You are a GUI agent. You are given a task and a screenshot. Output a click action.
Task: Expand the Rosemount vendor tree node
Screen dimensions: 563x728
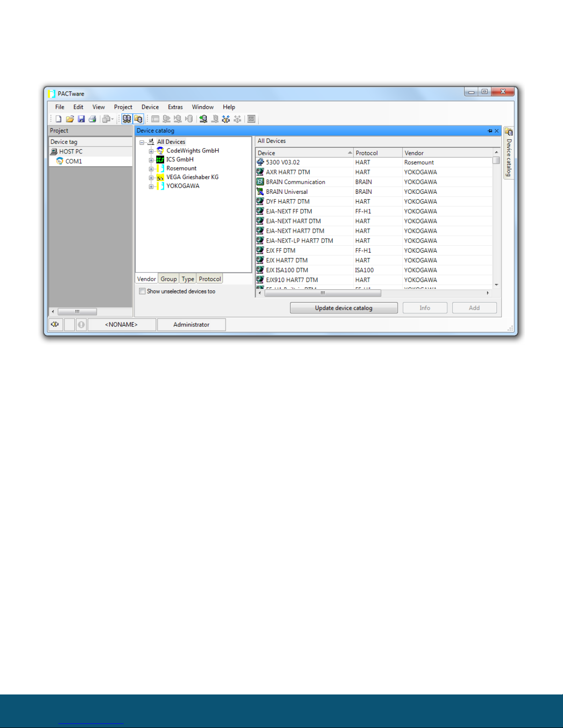[x=151, y=169]
